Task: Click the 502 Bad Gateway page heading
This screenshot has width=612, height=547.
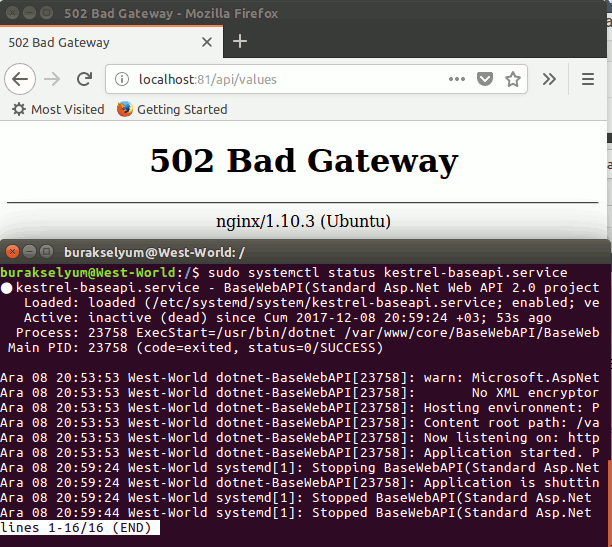Action: click(304, 160)
